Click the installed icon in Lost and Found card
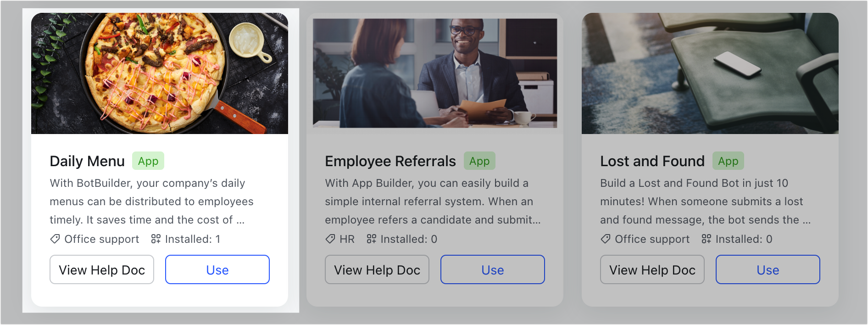The width and height of the screenshot is (868, 325). (x=707, y=239)
